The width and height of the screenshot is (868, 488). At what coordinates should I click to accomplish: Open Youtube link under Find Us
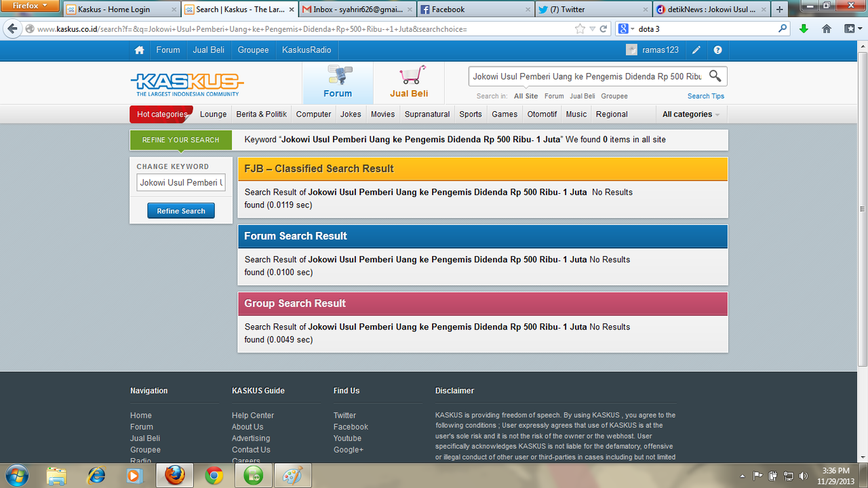pos(347,439)
